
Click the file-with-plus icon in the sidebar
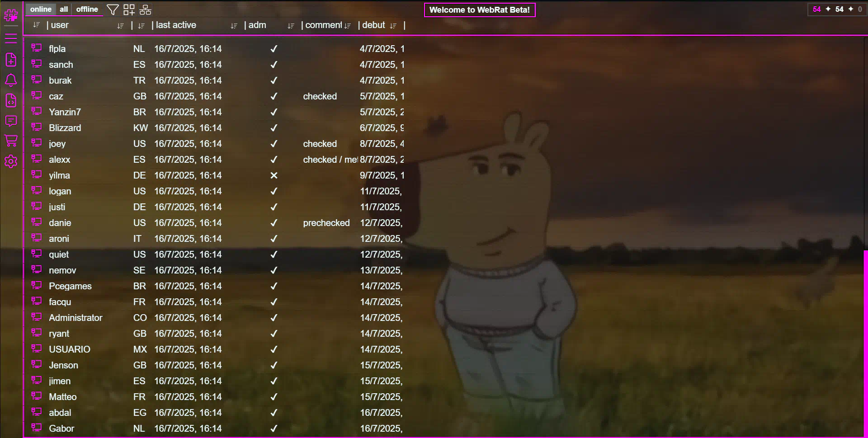[x=11, y=60]
